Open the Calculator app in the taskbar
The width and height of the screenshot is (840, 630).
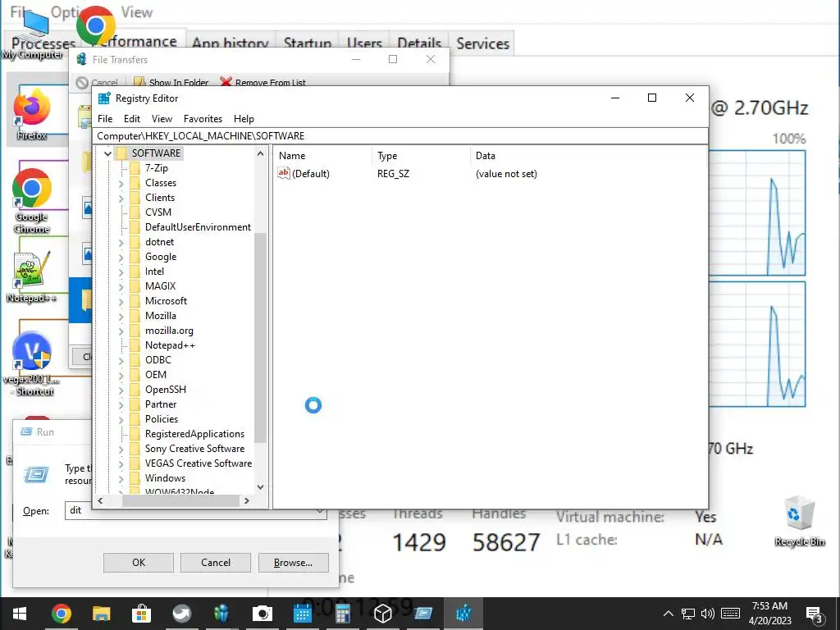click(x=342, y=614)
